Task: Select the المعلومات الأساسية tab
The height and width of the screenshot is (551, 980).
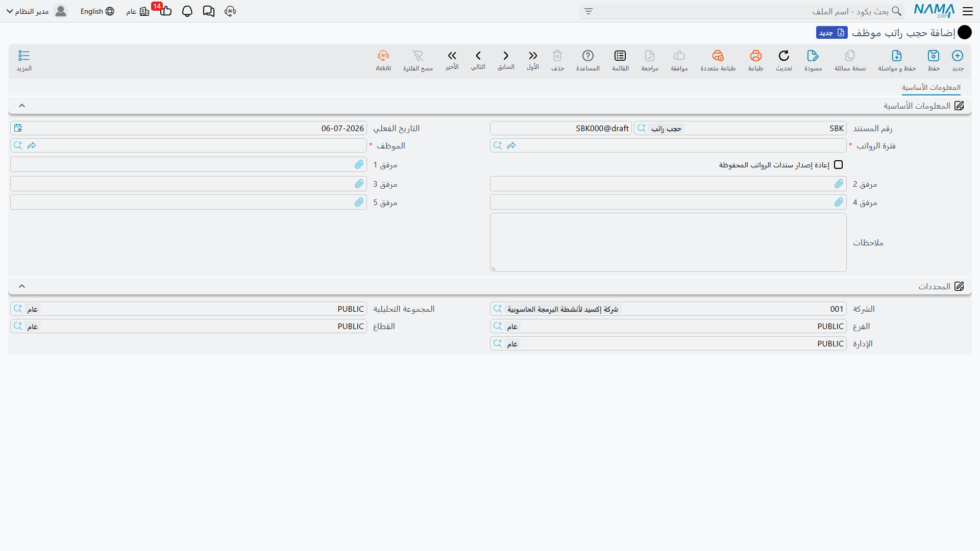Action: tap(931, 88)
